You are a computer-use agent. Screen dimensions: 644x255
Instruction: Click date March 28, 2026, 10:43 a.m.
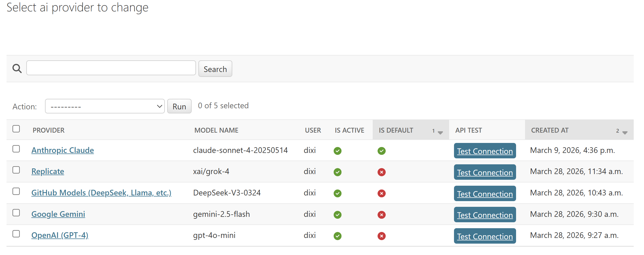point(577,193)
